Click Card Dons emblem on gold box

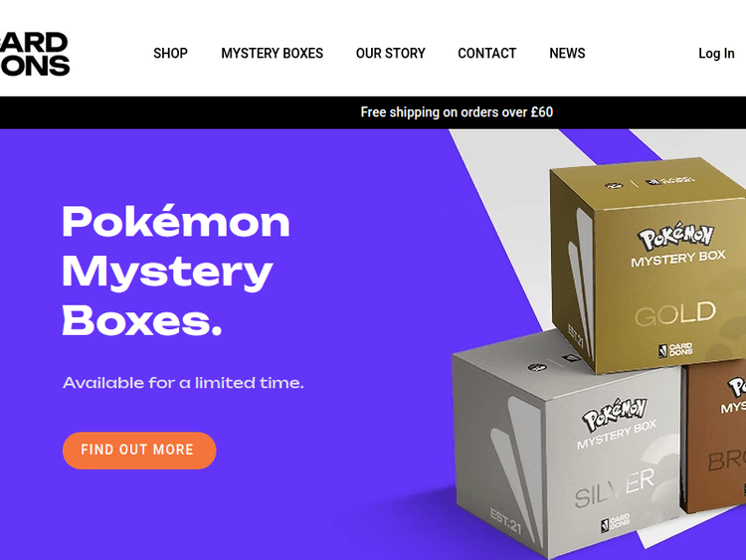pos(675,350)
